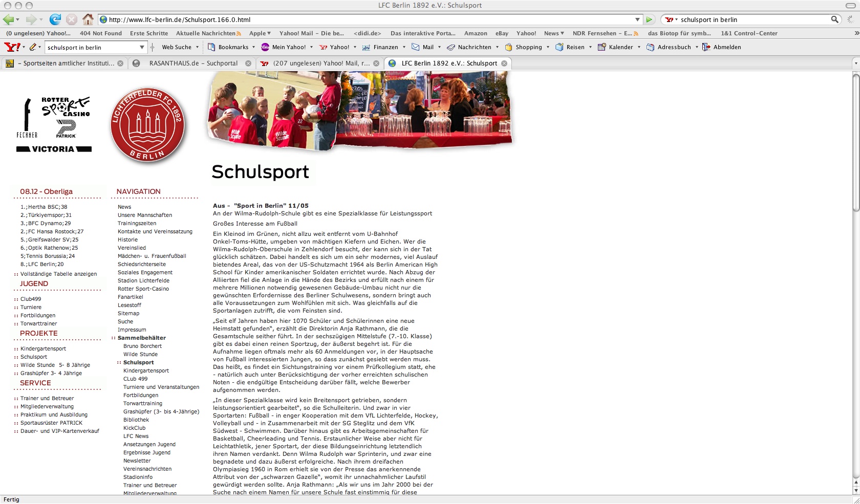
Task: Open the Yahoo Mail envelope toolbar icon
Action: coord(416,47)
